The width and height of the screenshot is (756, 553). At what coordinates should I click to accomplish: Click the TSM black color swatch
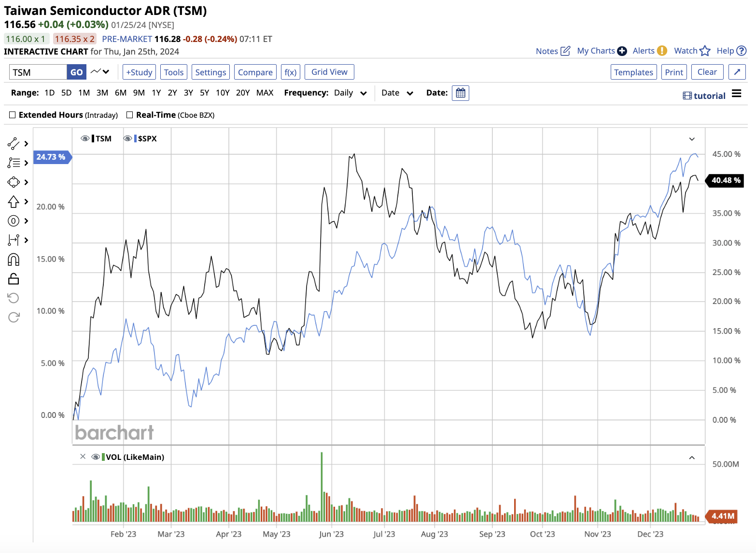tap(93, 138)
